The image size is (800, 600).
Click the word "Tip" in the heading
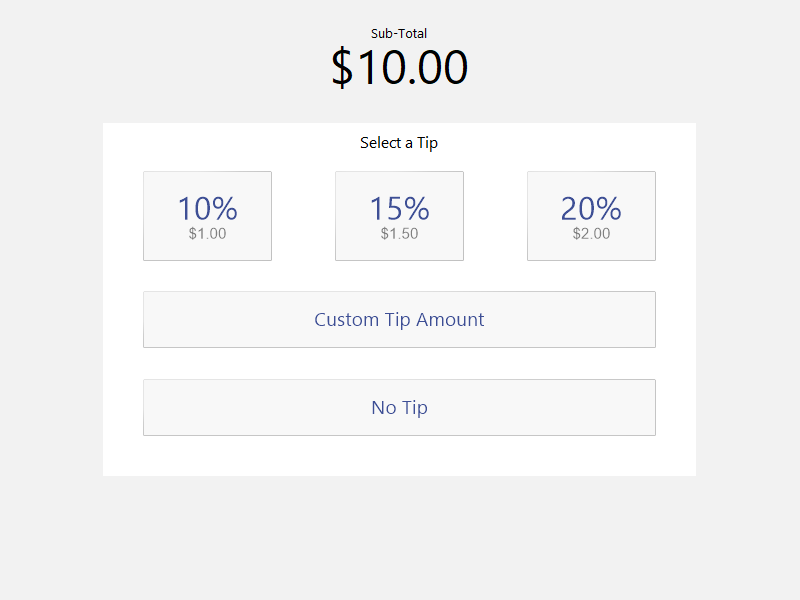tap(428, 143)
